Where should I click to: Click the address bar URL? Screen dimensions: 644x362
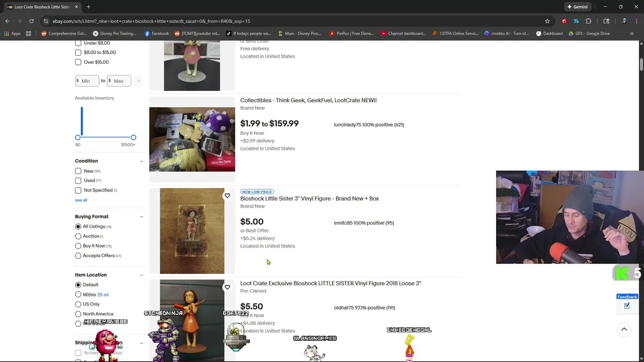tap(151, 21)
